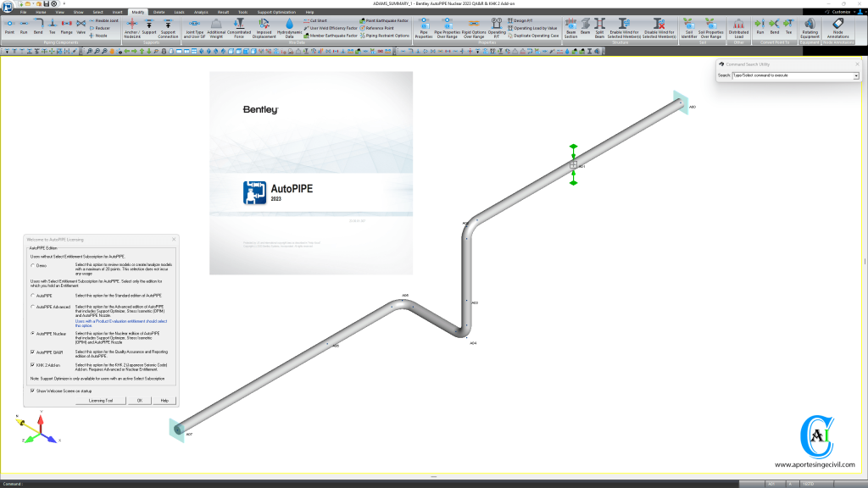Select the Concentrated Force tool
868x488 pixels.
click(239, 28)
